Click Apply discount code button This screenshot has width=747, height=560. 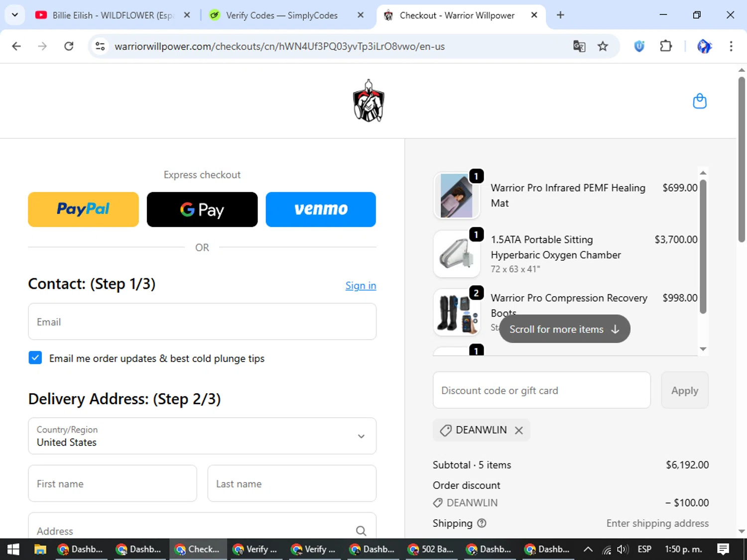coord(685,390)
